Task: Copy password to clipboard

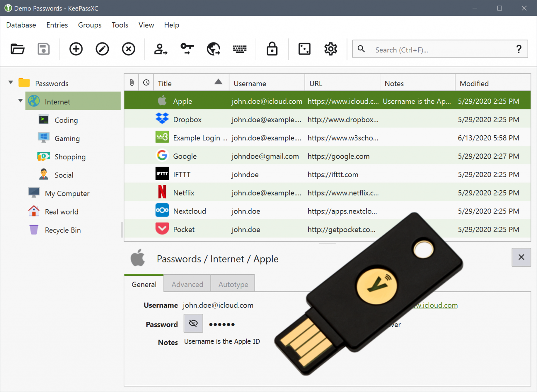Action: (x=187, y=49)
